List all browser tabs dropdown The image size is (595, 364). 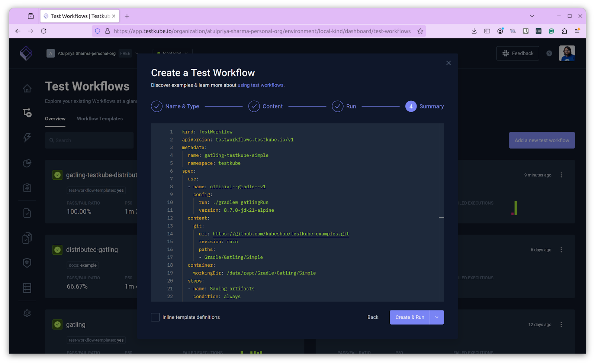(x=532, y=16)
